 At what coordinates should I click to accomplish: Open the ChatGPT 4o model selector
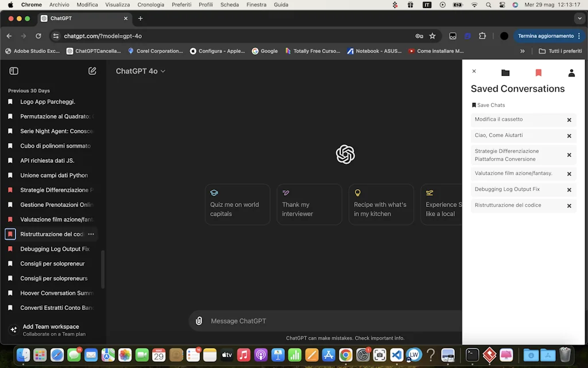tap(140, 71)
